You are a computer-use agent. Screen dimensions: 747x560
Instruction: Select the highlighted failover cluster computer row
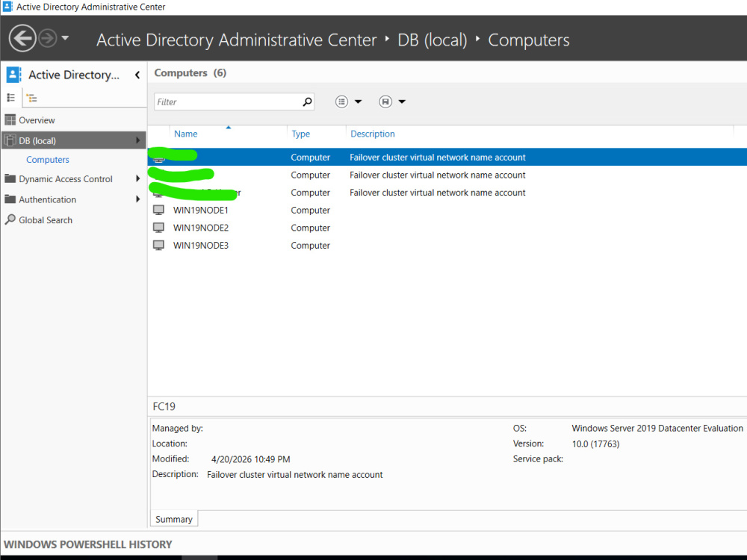[447, 157]
